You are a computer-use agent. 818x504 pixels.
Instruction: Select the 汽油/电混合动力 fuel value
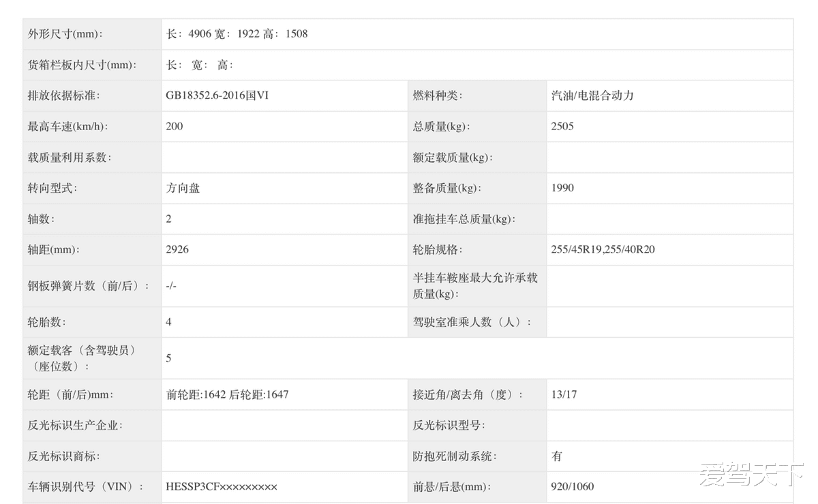tap(592, 96)
